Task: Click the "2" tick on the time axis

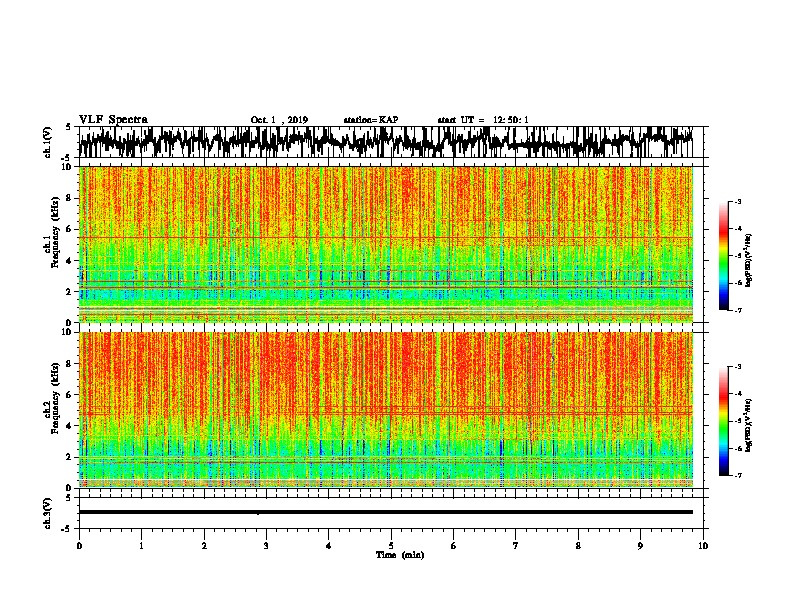Action: tap(204, 546)
